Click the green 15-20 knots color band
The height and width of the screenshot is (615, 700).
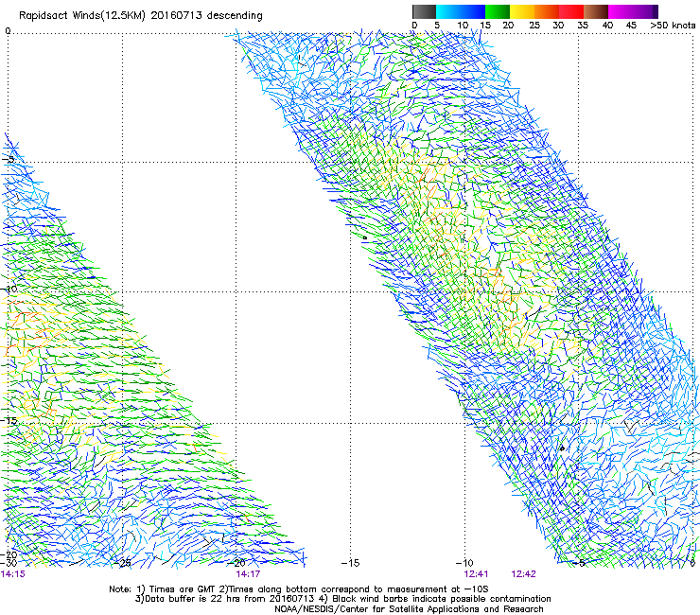498,11
